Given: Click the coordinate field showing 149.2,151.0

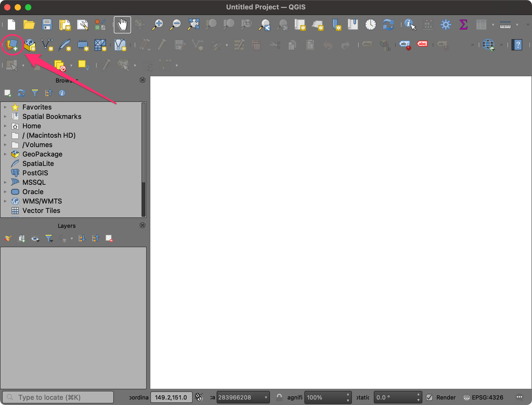Looking at the screenshot, I should (x=171, y=397).
